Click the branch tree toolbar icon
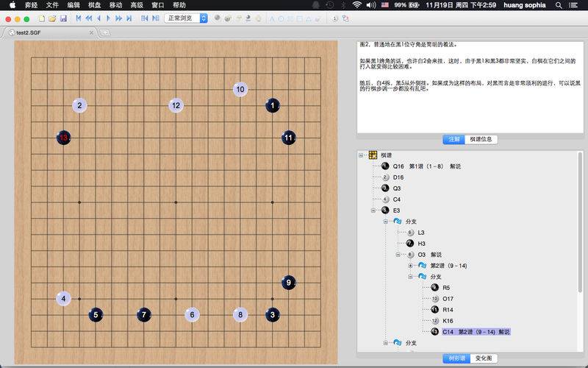588x368 pixels. 345,18
